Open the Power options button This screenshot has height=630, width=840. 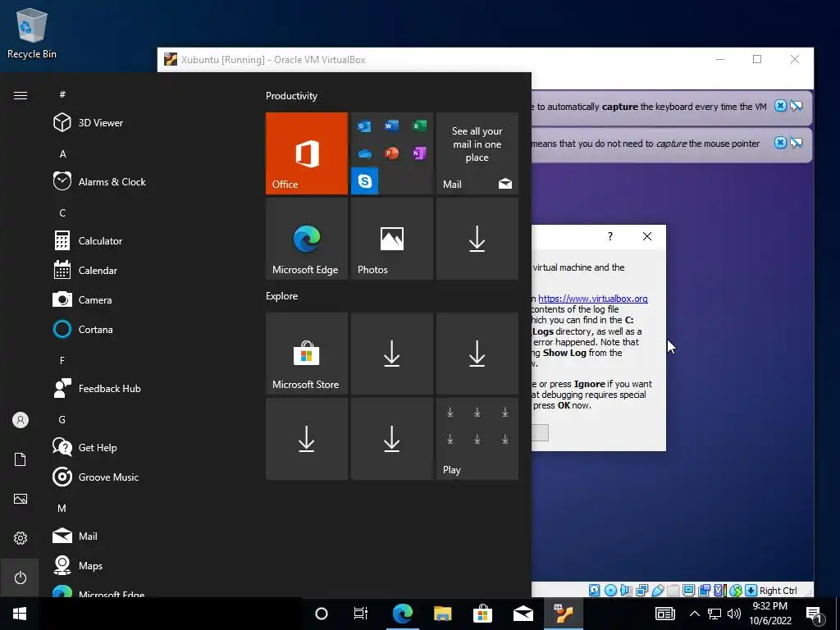[x=20, y=577]
